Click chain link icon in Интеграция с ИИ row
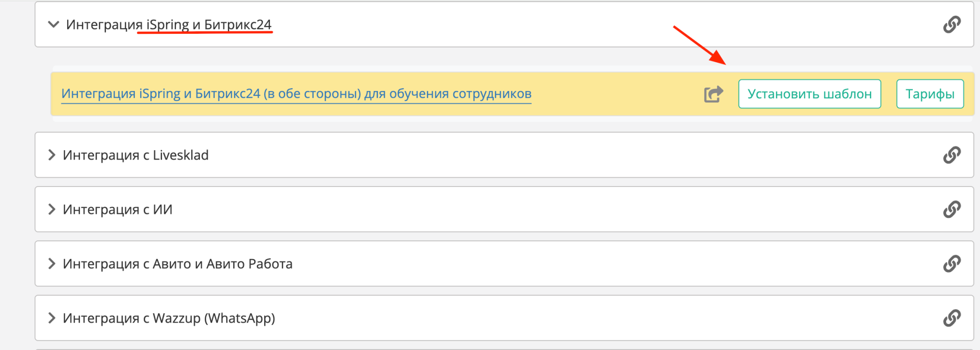Viewport: 980px width, 350px height. [952, 210]
